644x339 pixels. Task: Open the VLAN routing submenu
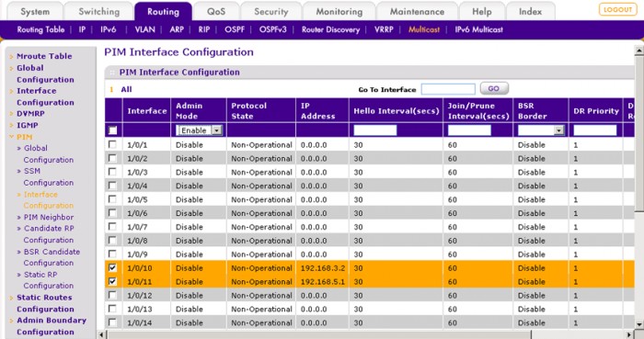(x=145, y=29)
